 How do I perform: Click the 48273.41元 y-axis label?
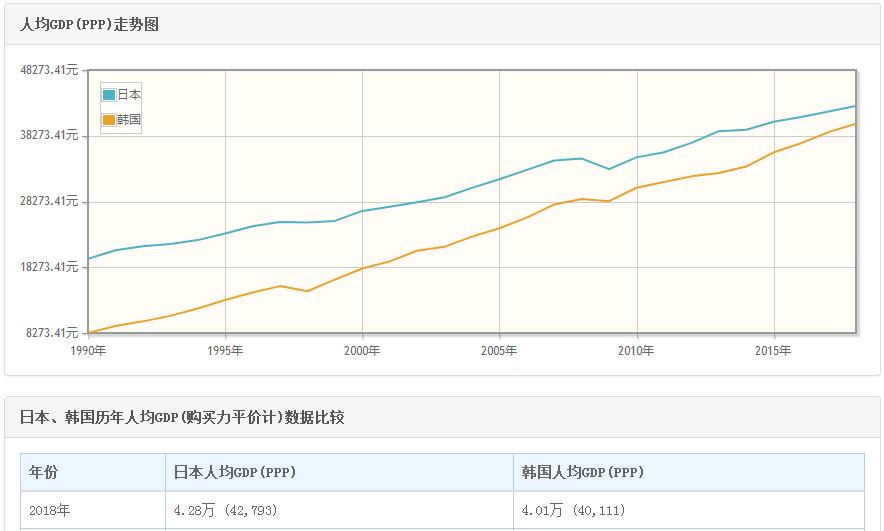tap(49, 70)
